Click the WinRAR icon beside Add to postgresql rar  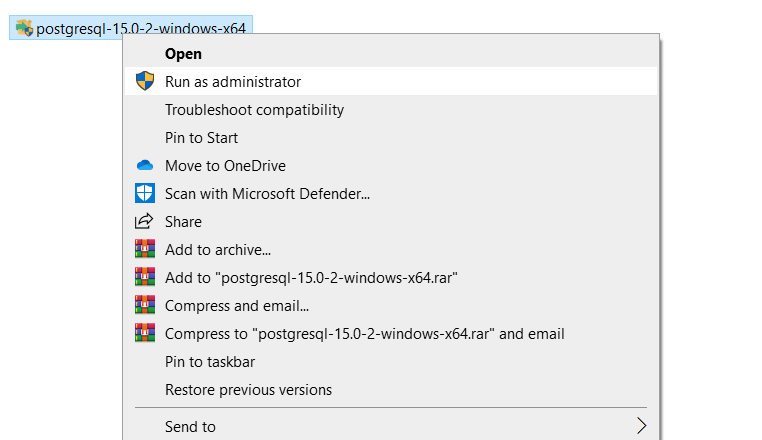pyautogui.click(x=145, y=277)
